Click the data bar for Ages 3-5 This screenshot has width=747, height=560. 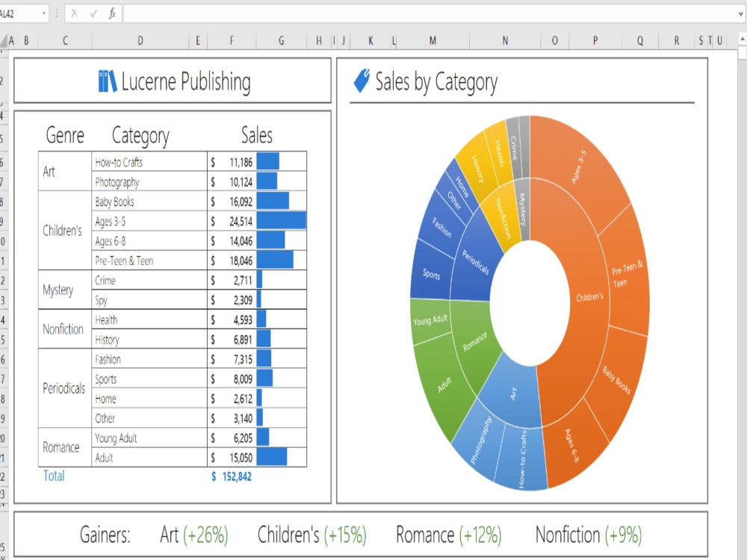point(281,221)
